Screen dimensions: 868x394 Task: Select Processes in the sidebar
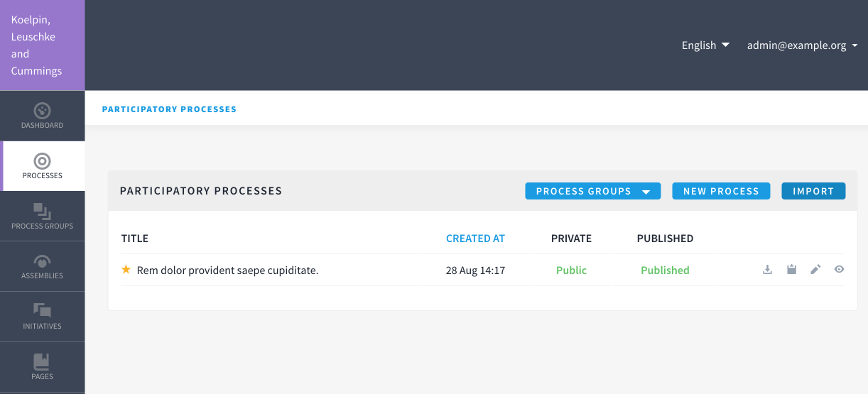43,167
